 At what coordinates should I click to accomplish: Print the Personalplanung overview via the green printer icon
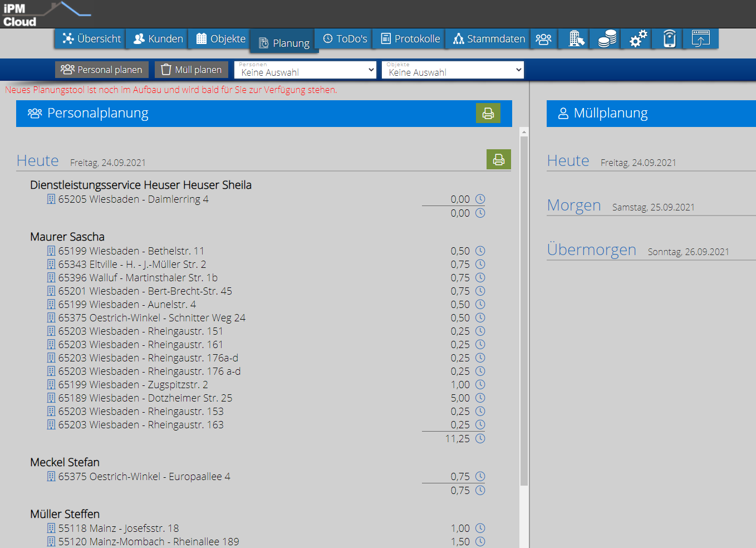click(x=488, y=113)
